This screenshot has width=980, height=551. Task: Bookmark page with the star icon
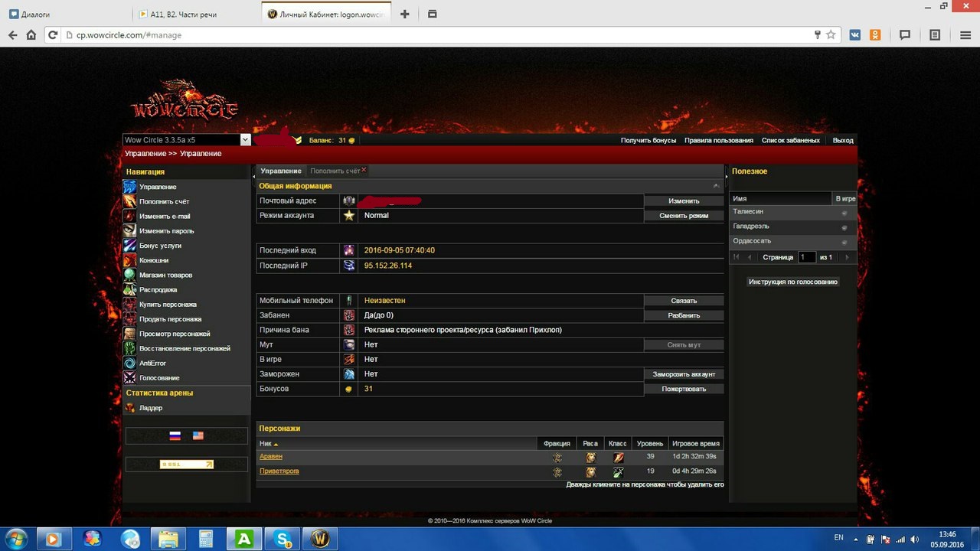coord(831,34)
